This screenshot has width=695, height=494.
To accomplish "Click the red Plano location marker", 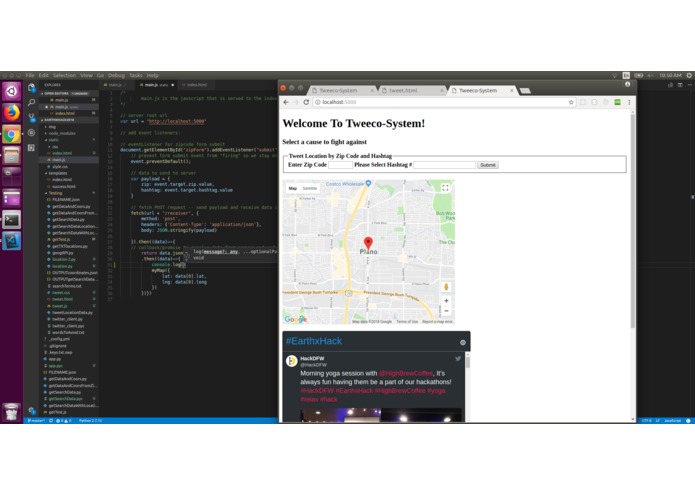I will click(x=368, y=243).
